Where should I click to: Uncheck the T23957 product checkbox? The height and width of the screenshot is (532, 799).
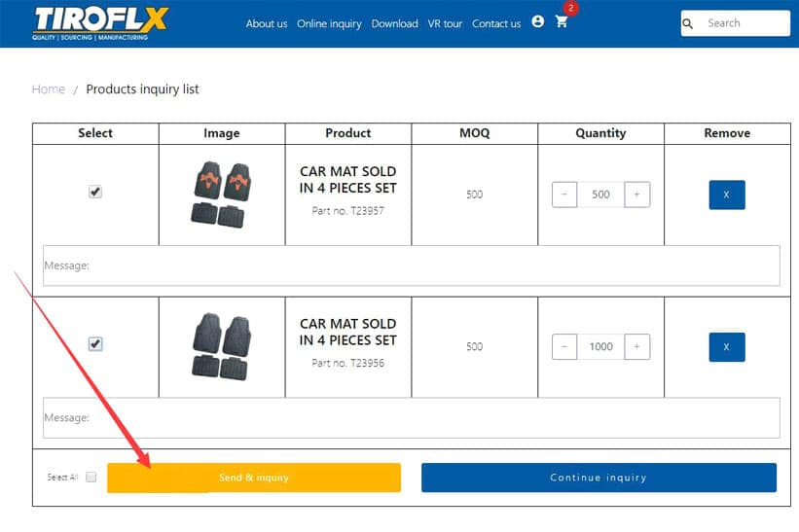[x=95, y=193]
